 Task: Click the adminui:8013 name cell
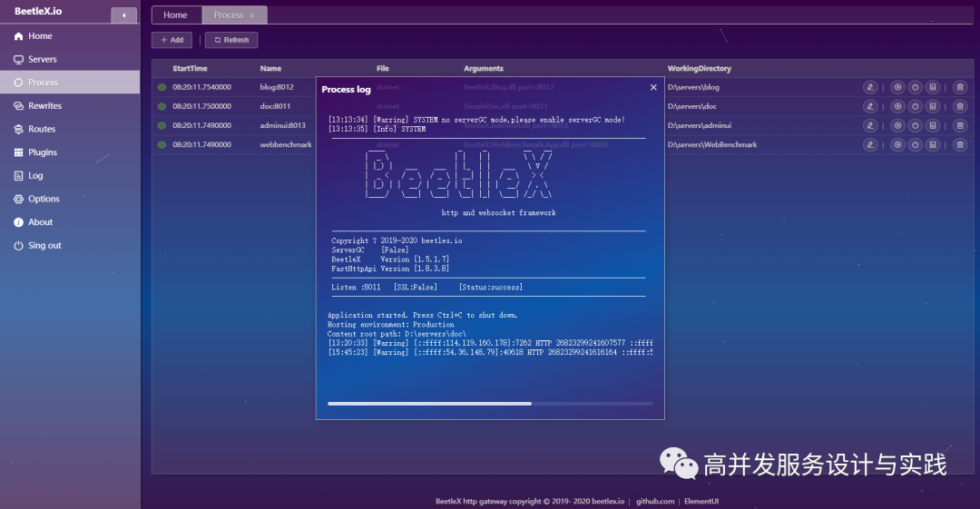tap(282, 126)
